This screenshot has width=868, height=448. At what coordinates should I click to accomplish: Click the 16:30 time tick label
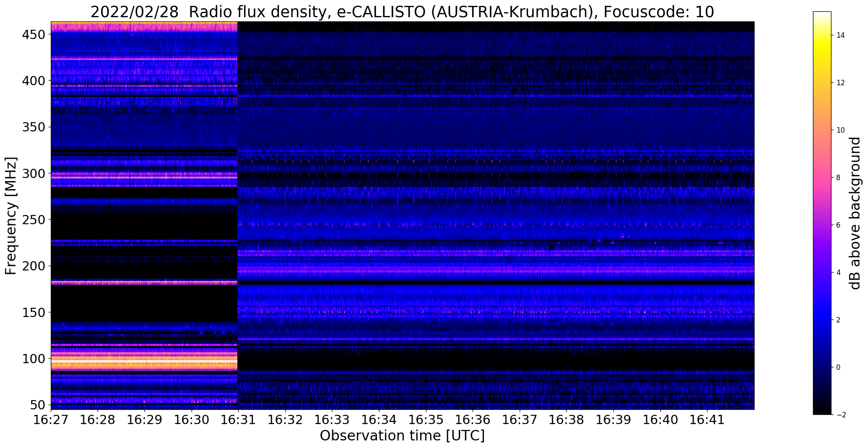pos(192,419)
